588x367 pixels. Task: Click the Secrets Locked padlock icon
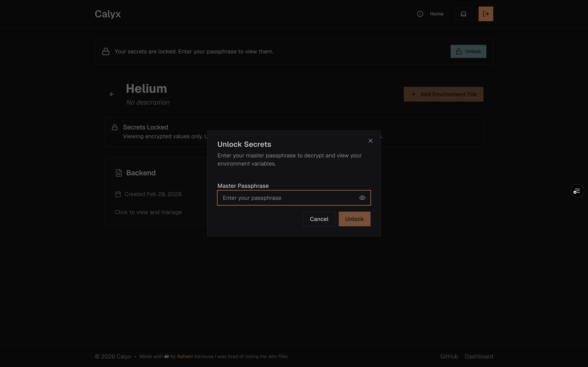(115, 127)
